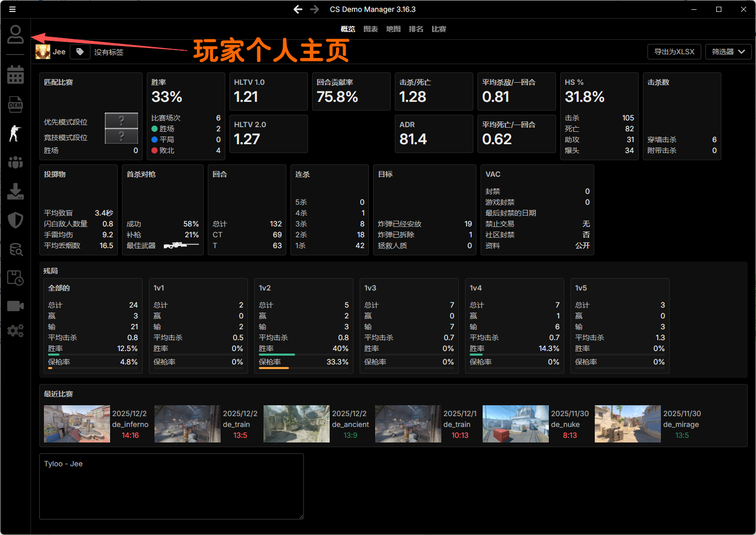Open settings via the gears icon
This screenshot has width=756, height=535.
click(16, 330)
